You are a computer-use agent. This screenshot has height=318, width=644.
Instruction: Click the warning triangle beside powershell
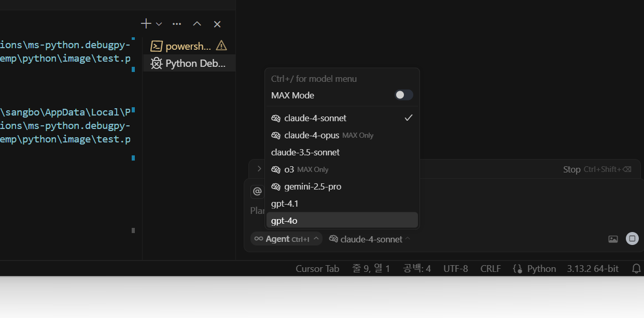(x=221, y=46)
